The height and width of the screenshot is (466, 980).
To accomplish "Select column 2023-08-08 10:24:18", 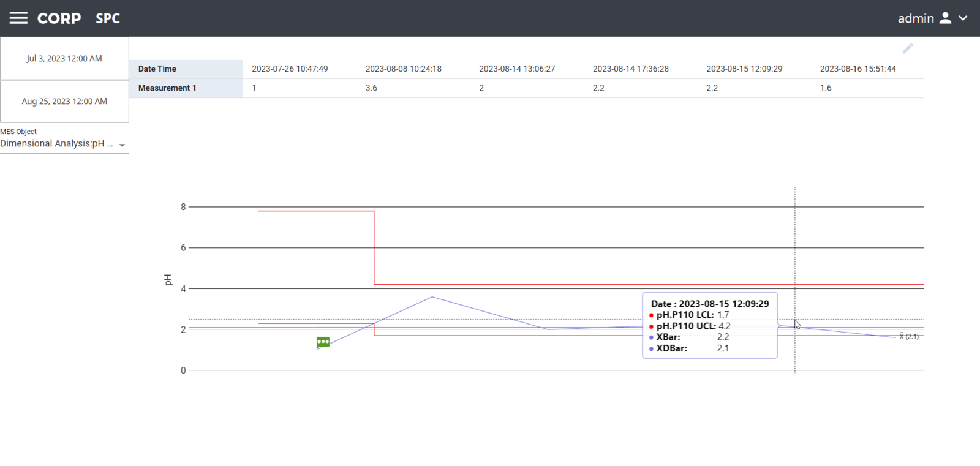I will click(404, 69).
